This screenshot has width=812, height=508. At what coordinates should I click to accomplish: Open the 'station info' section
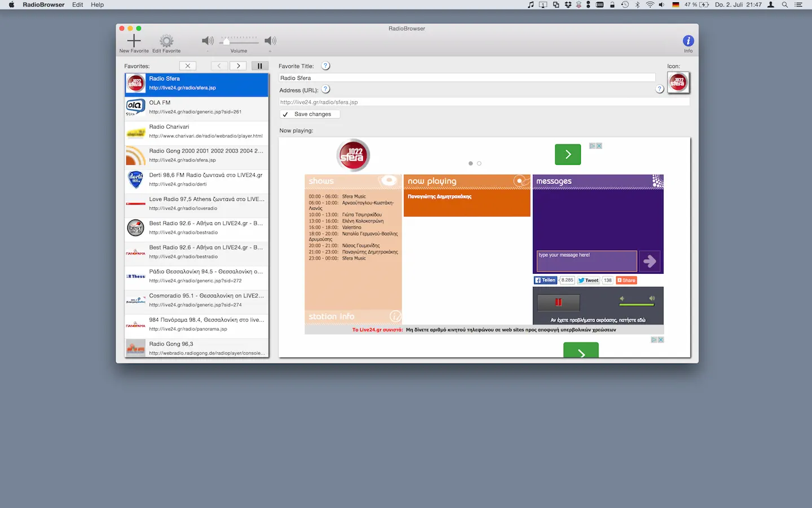click(354, 317)
